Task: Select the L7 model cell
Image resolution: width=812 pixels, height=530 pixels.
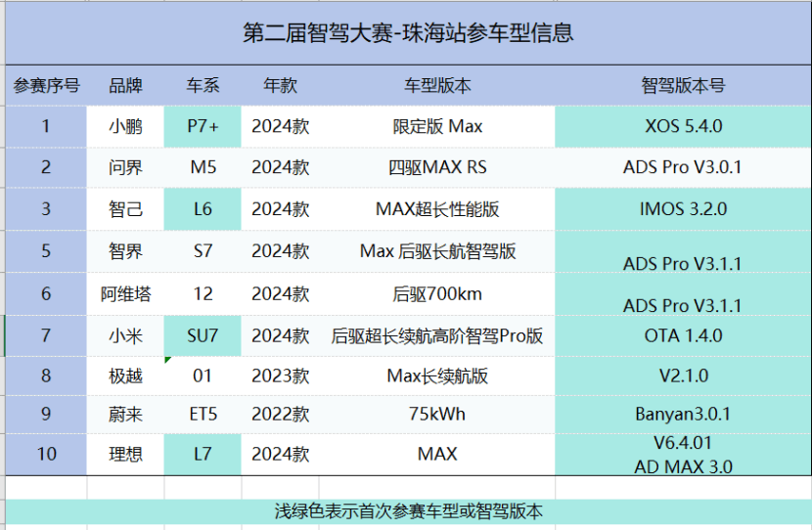Action: tap(203, 455)
